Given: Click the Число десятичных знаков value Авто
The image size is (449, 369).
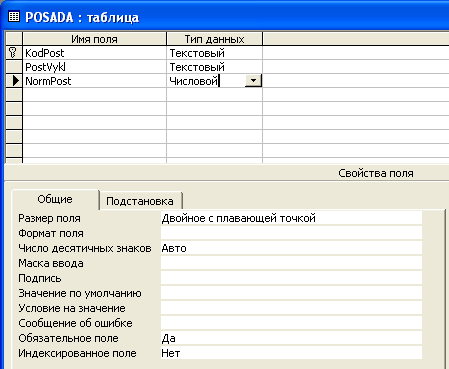Looking at the screenshot, I should (291, 248).
